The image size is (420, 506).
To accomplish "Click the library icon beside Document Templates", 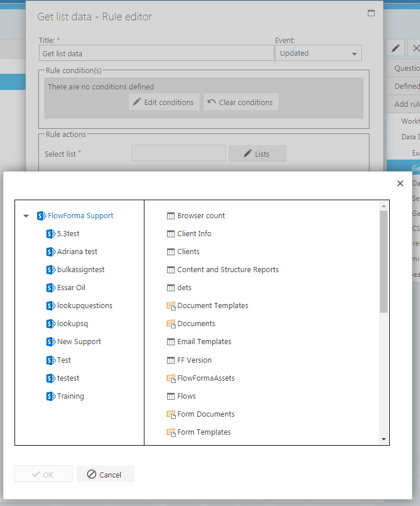I will 171,306.
